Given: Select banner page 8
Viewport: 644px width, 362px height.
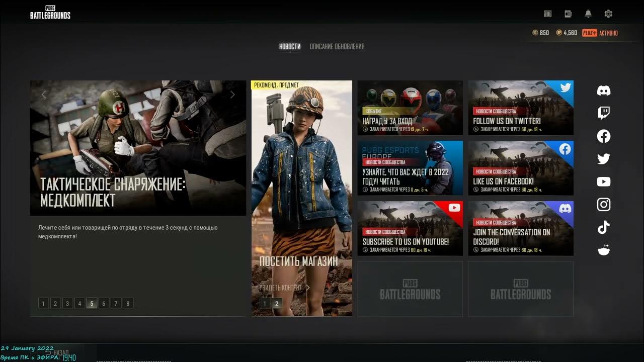Looking at the screenshot, I should tap(128, 303).
